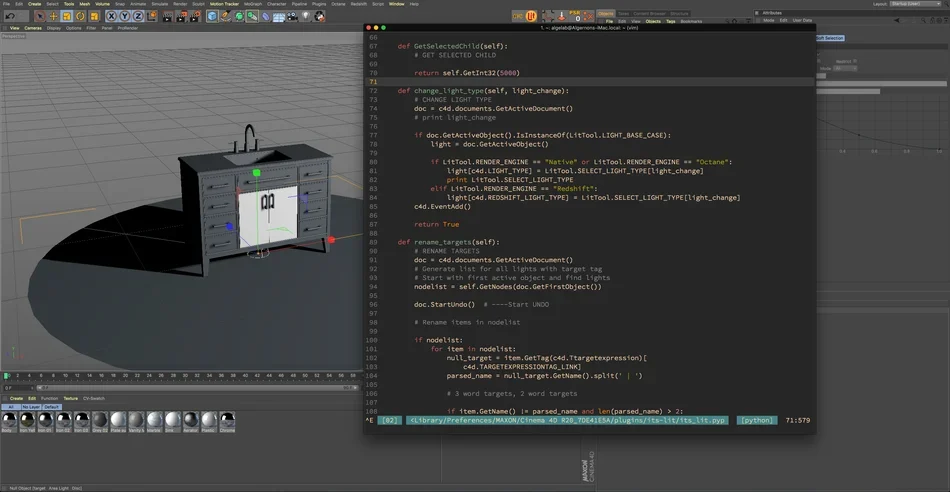This screenshot has width=950, height=492.
Task: Toggle the Z axis lock
Action: pyautogui.click(x=138, y=16)
